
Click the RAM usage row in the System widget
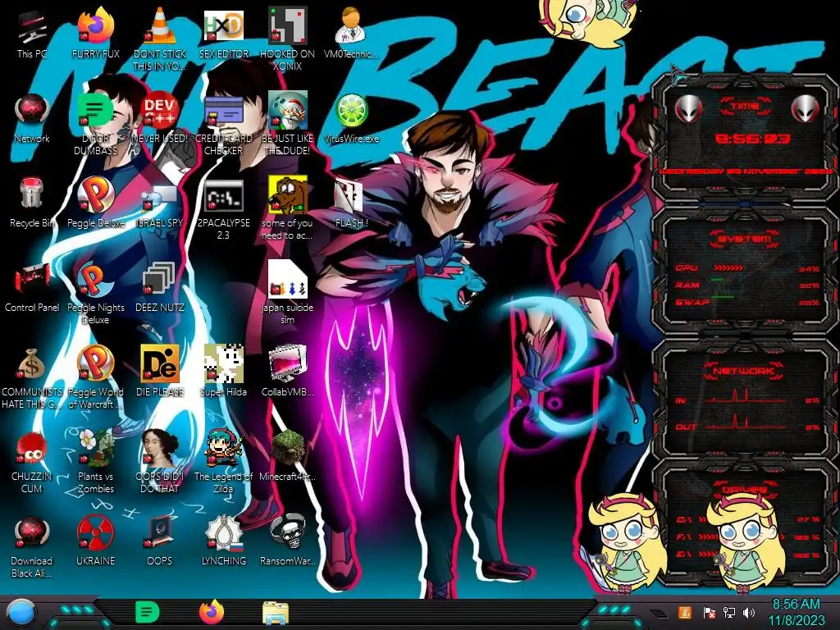748,285
